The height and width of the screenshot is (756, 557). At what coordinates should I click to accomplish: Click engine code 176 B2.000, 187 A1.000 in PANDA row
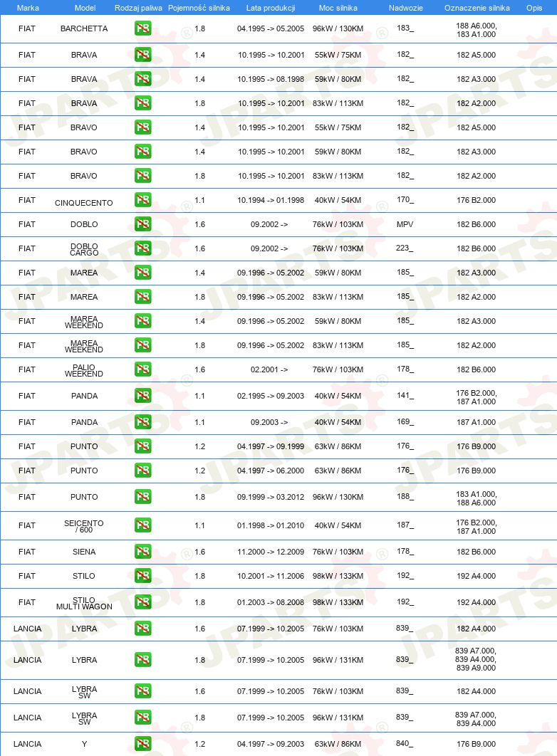(477, 397)
